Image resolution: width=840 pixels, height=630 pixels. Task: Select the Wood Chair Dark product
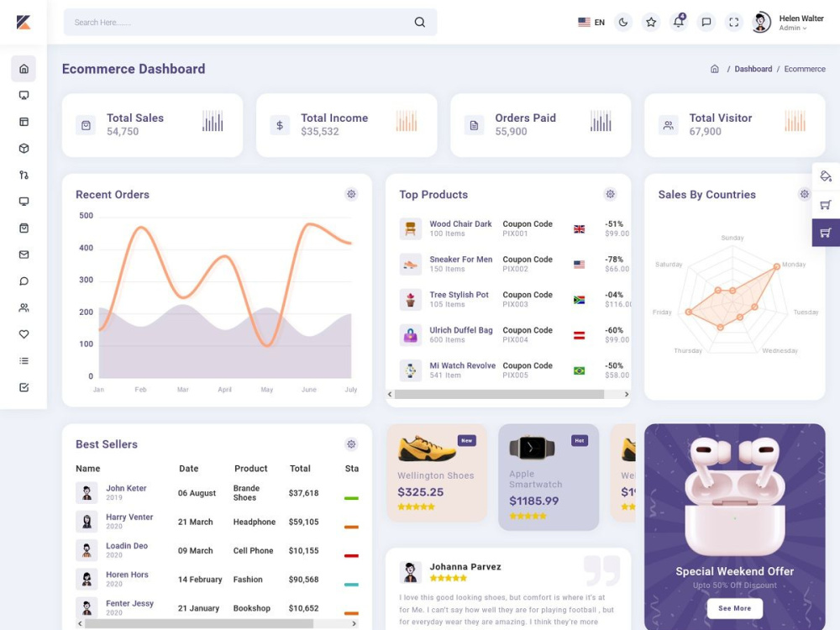click(x=460, y=224)
